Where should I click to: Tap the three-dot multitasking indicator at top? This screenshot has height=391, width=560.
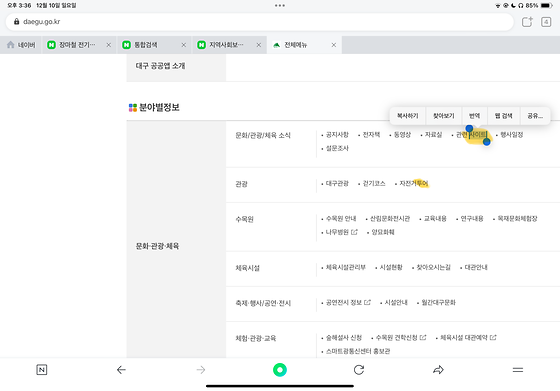(x=280, y=5)
